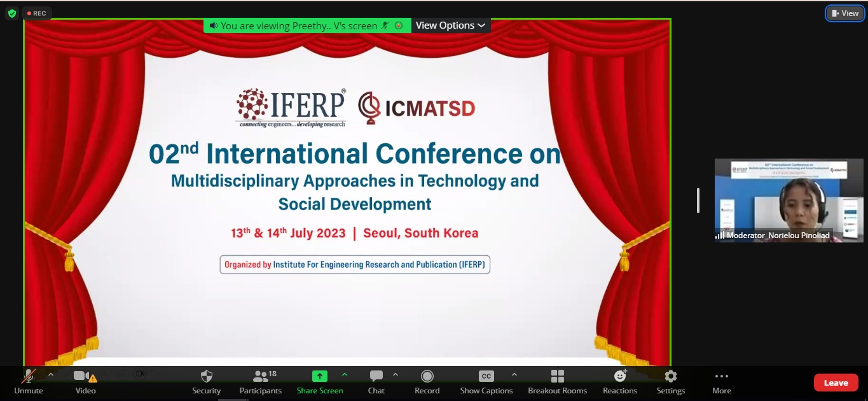Click '02nd International Conference on' heading

tap(355, 155)
